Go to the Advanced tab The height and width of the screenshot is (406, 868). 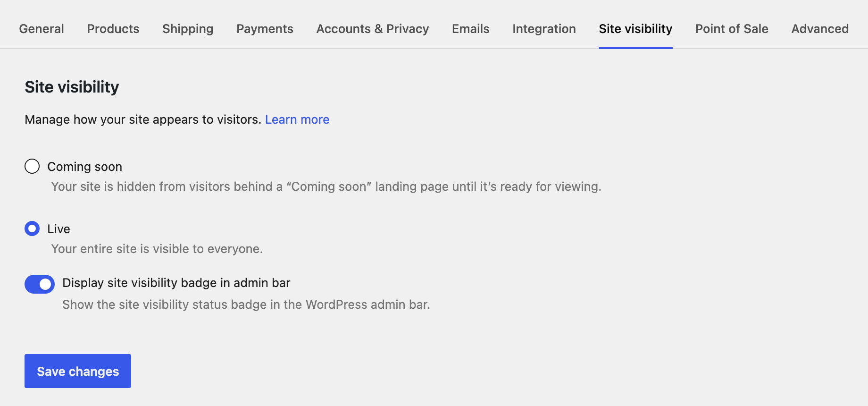click(x=820, y=29)
